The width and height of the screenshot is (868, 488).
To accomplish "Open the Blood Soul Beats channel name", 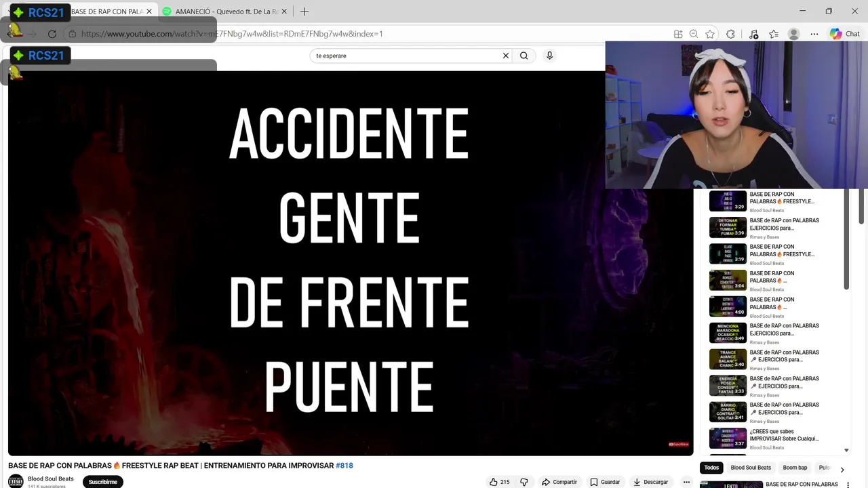I will (x=51, y=479).
